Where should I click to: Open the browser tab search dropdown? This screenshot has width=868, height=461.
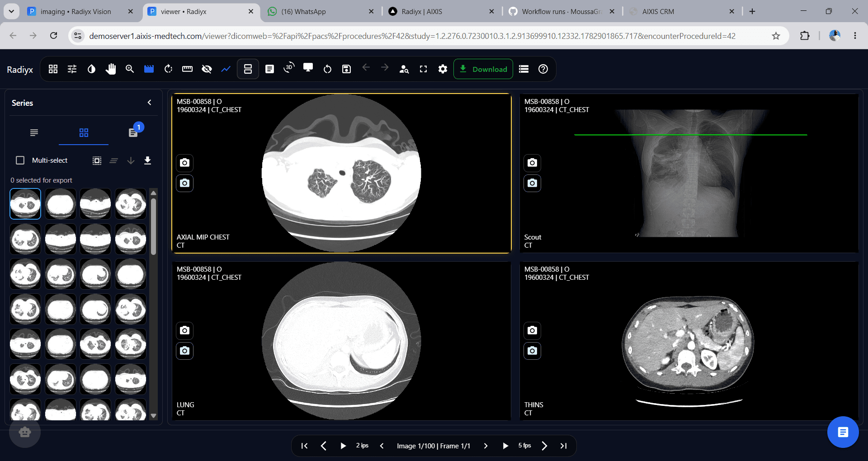[11, 11]
